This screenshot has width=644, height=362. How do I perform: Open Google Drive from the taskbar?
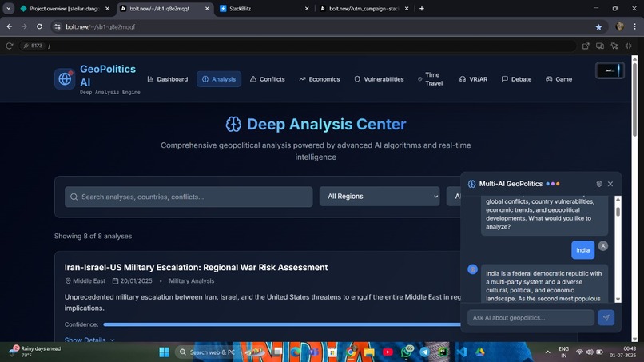479,352
